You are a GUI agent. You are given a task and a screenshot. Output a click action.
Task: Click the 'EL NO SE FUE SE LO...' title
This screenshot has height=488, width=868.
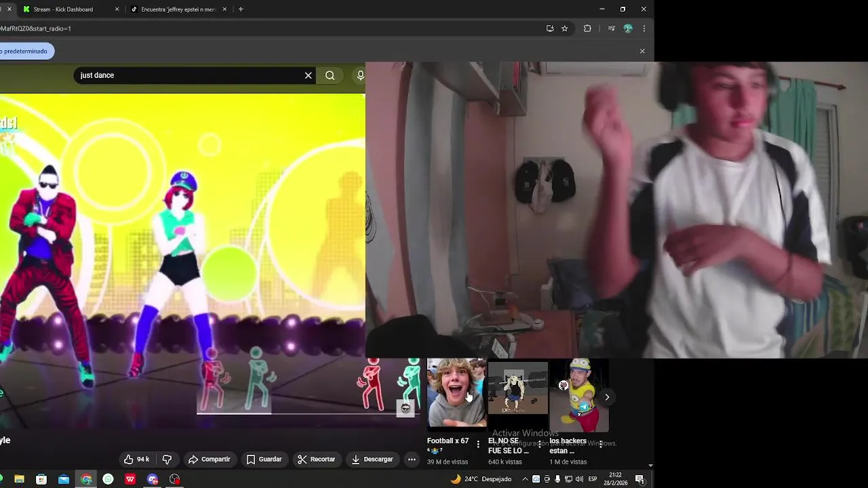click(x=508, y=445)
